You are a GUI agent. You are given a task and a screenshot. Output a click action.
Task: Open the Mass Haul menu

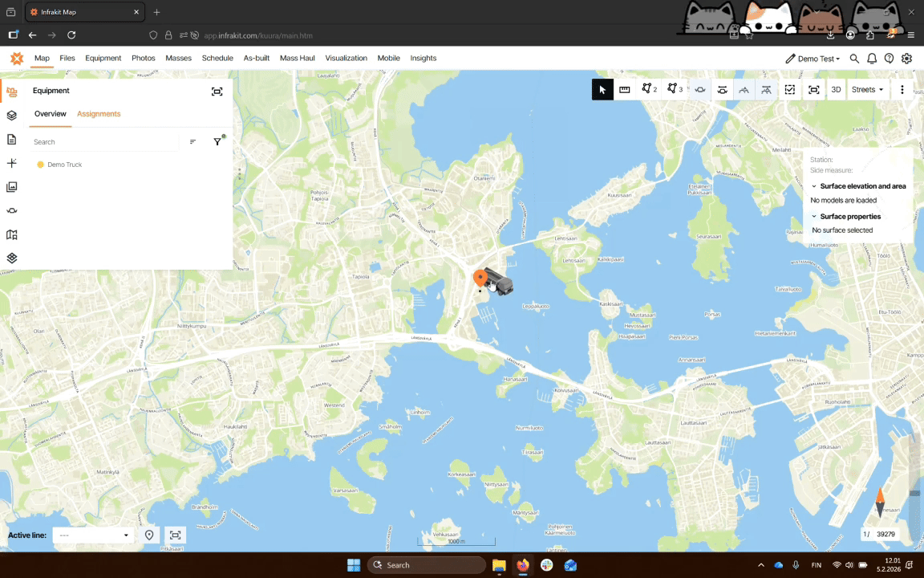point(297,58)
